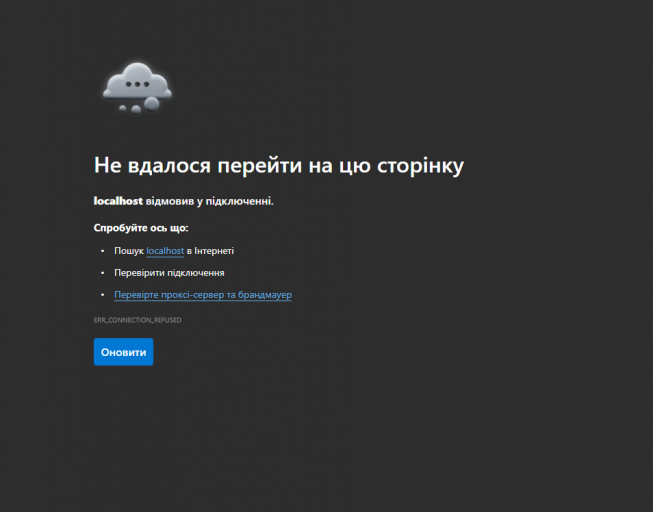Click the Спробуйте ось що label
The image size is (653, 512).
141,228
